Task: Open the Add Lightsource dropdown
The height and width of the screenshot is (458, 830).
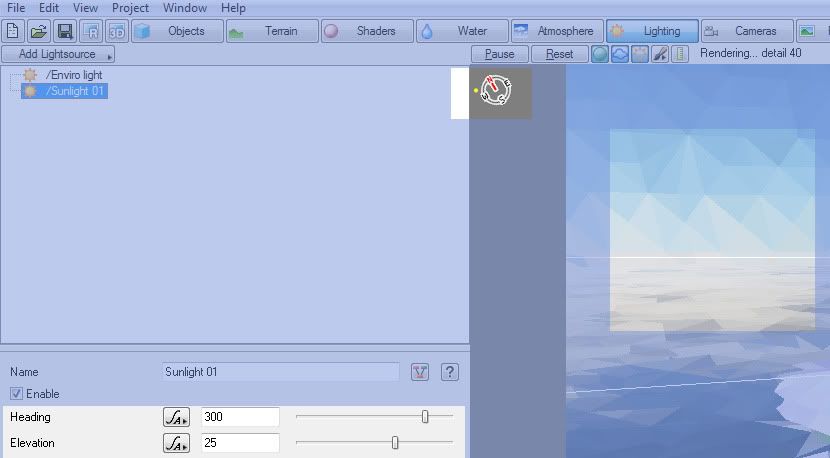Action: pyautogui.click(x=58, y=54)
